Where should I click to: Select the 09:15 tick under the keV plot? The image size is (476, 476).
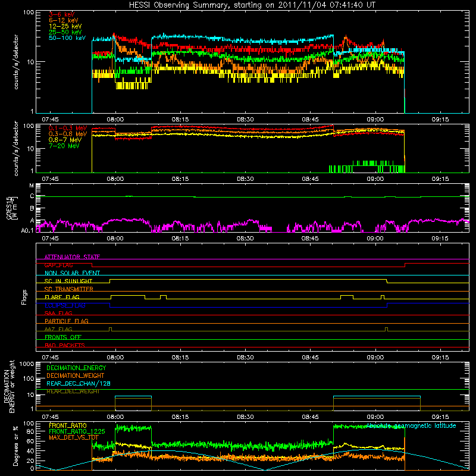(x=440, y=120)
